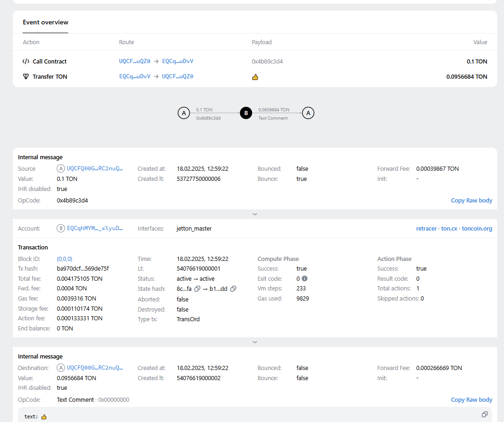Open the retracer link
This screenshot has width=504, height=422.
(426, 229)
